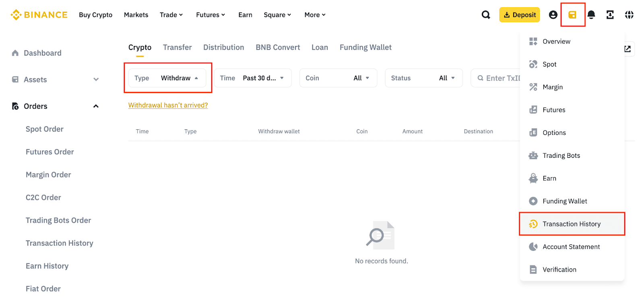Image resolution: width=644 pixels, height=300 pixels.
Task: Open the language globe icon
Action: [629, 15]
